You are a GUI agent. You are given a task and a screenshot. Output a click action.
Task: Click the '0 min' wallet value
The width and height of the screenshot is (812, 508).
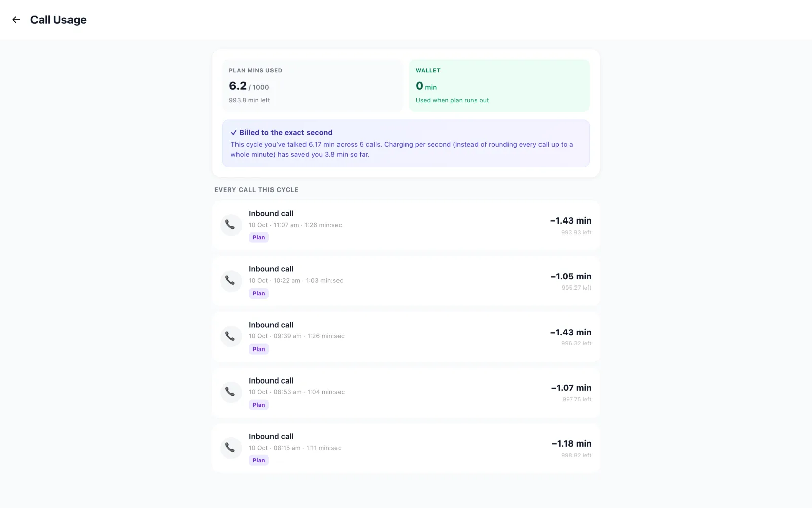pos(426,86)
